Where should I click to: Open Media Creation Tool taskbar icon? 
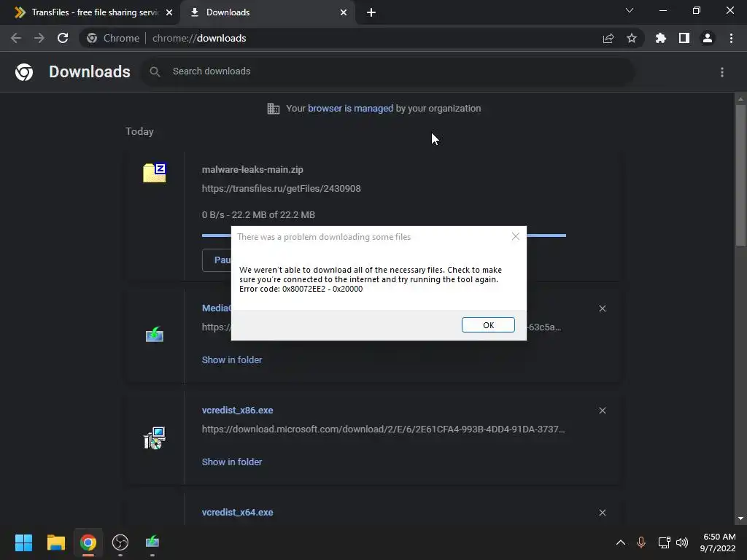(x=152, y=542)
